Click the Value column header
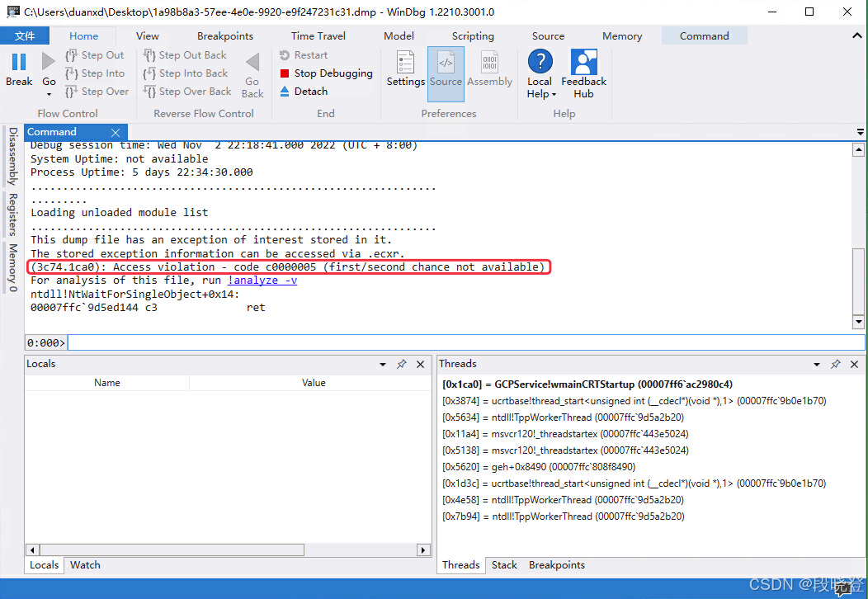This screenshot has height=599, width=868. tap(314, 383)
